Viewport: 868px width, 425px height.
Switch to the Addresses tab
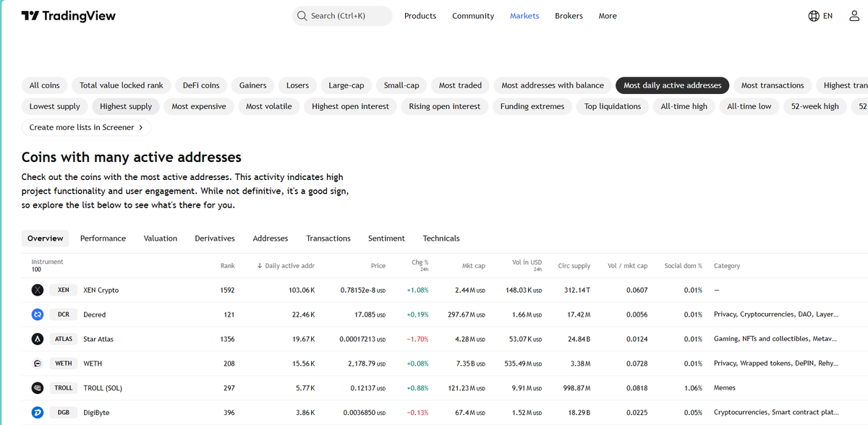(271, 238)
